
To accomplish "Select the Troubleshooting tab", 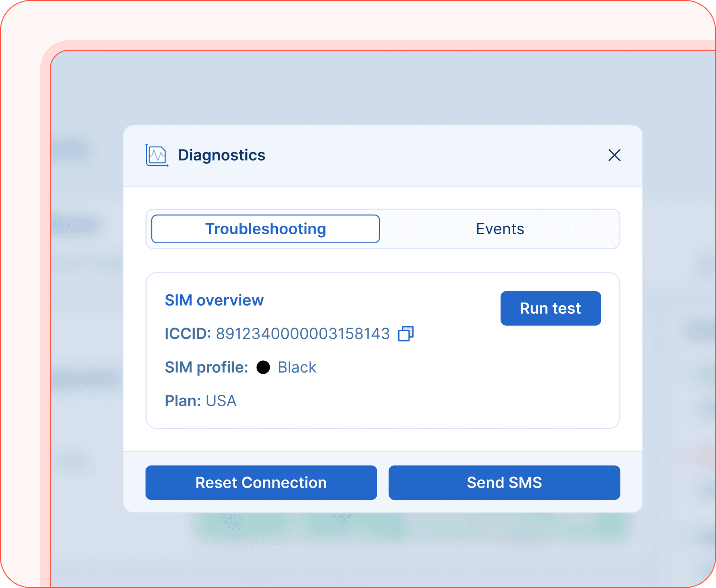I will [265, 229].
